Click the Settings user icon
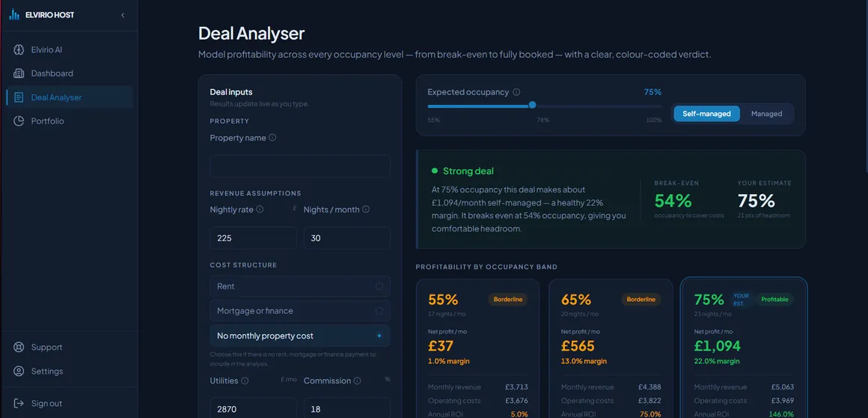This screenshot has width=868, height=418. click(19, 372)
